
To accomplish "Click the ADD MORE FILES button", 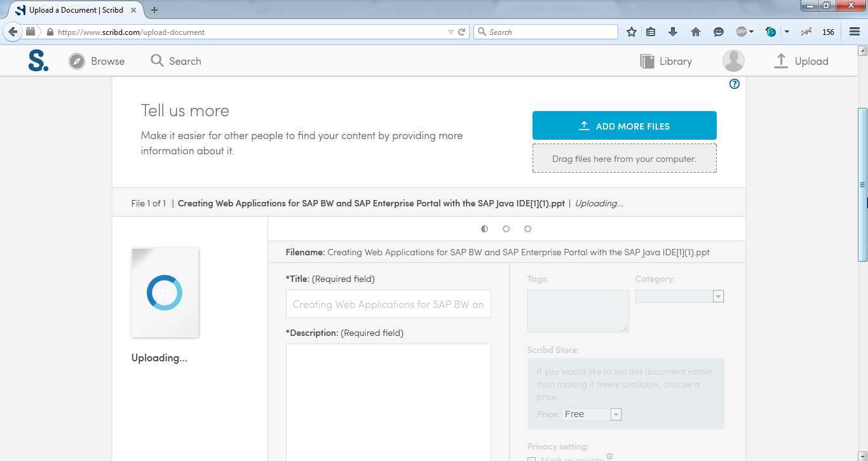I will coord(625,126).
